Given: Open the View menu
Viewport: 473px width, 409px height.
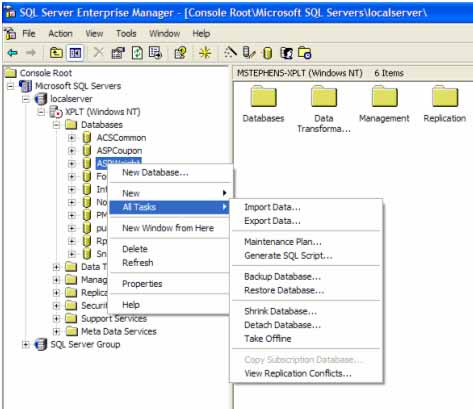Looking at the screenshot, I should point(94,34).
